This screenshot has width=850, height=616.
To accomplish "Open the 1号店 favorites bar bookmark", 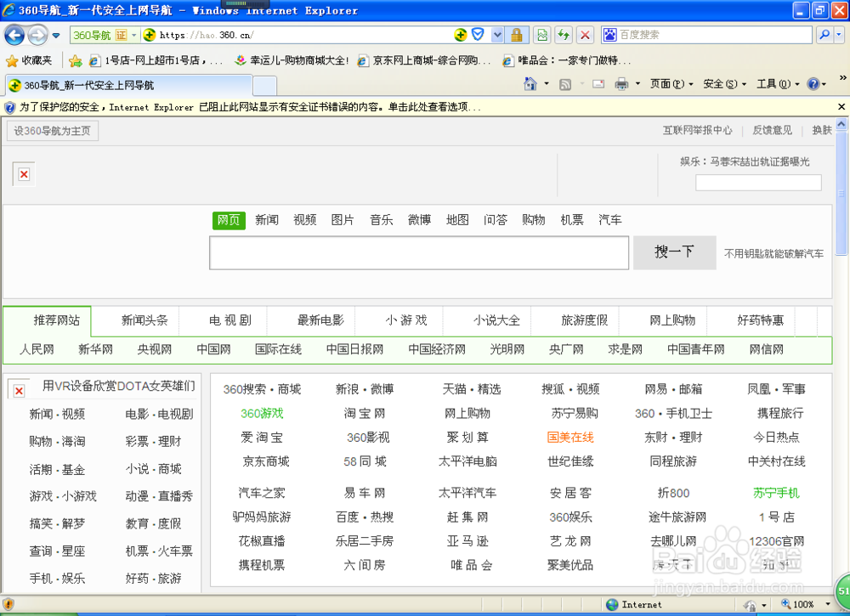I will (x=156, y=60).
